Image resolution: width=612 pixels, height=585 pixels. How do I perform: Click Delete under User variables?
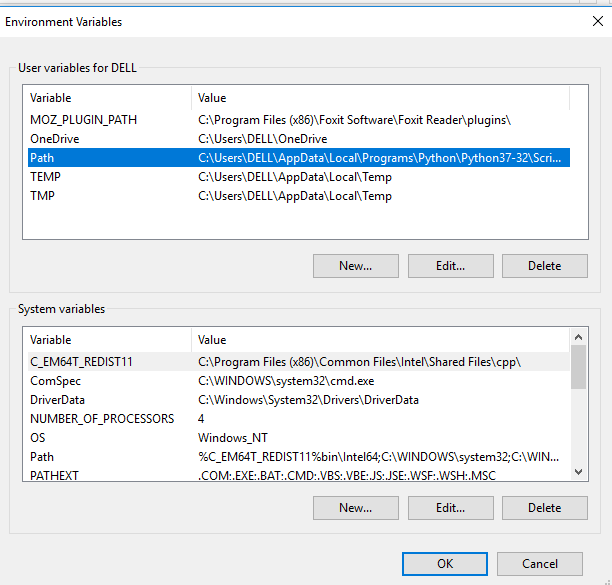[544, 266]
